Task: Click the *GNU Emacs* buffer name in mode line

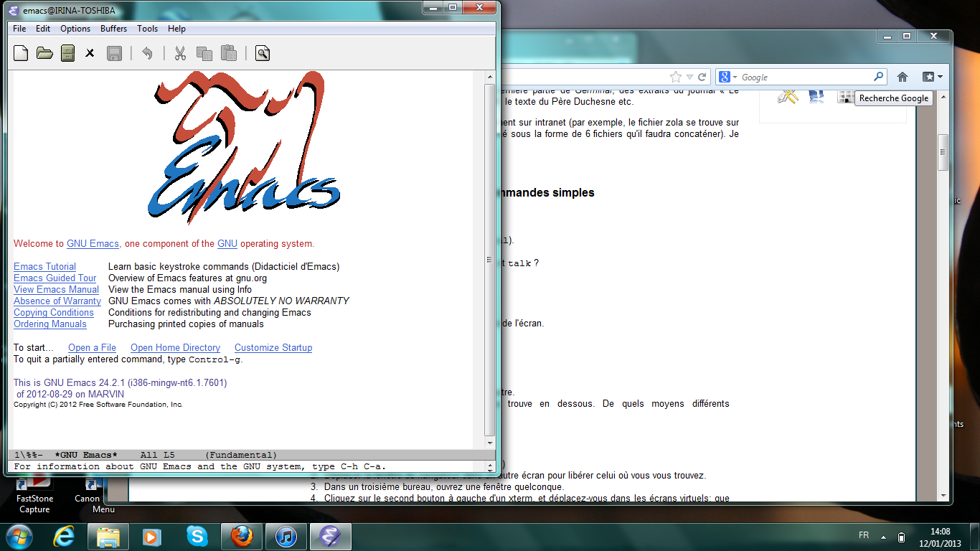Action: pos(85,455)
